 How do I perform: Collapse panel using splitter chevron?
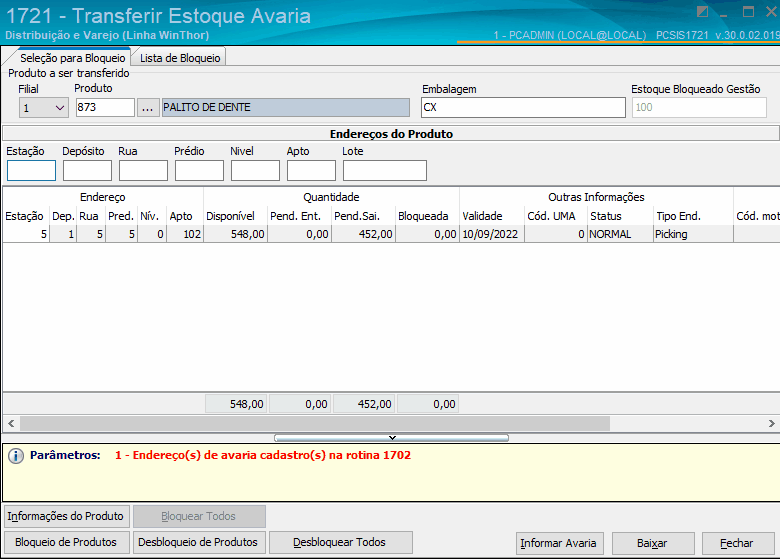pos(391,438)
